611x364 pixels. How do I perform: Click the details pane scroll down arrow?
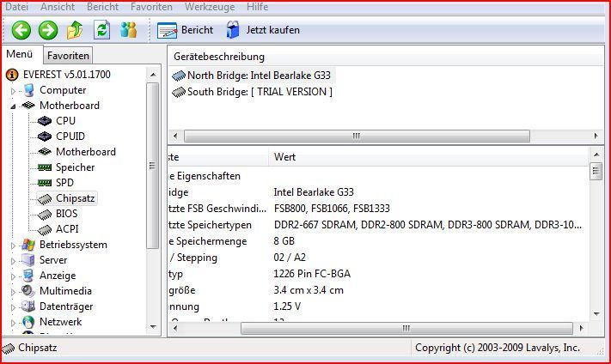click(596, 314)
